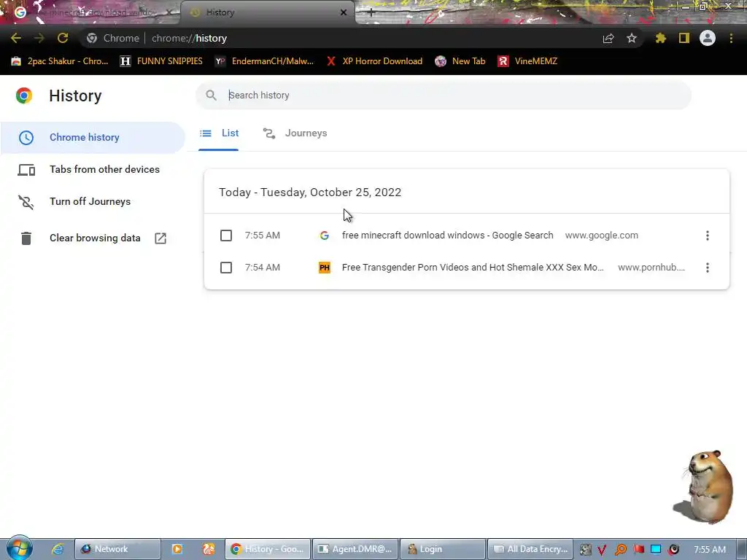Open a new browser tab with plus button

coord(371,12)
